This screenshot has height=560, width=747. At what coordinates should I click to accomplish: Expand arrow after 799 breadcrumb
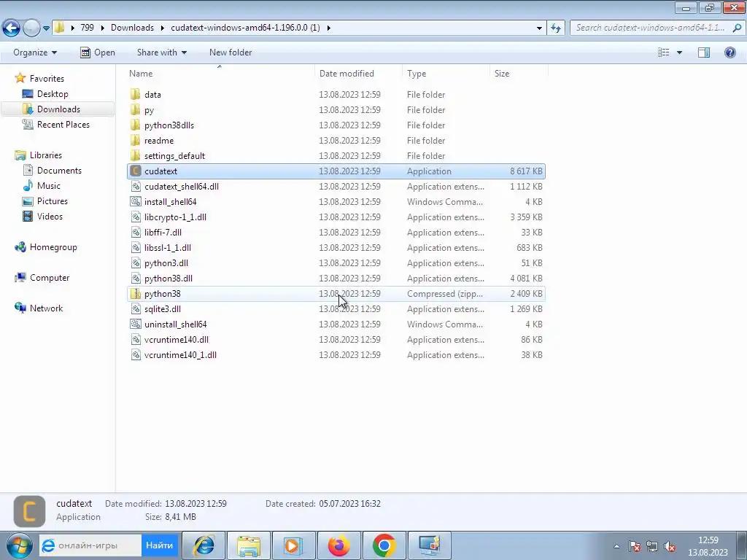tap(102, 28)
